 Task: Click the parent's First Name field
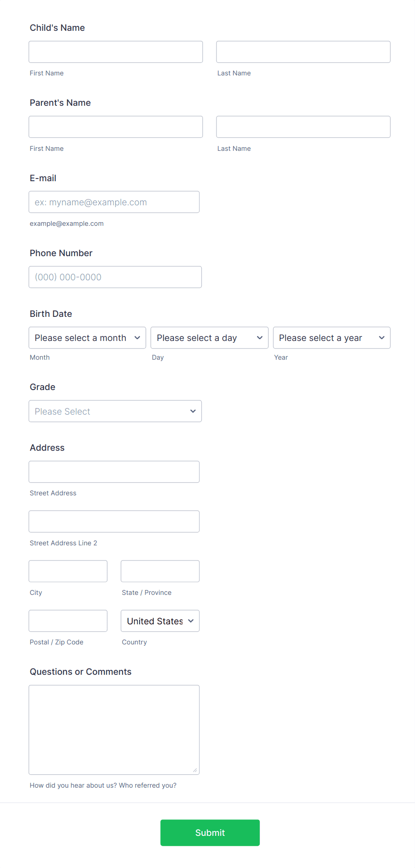click(115, 127)
